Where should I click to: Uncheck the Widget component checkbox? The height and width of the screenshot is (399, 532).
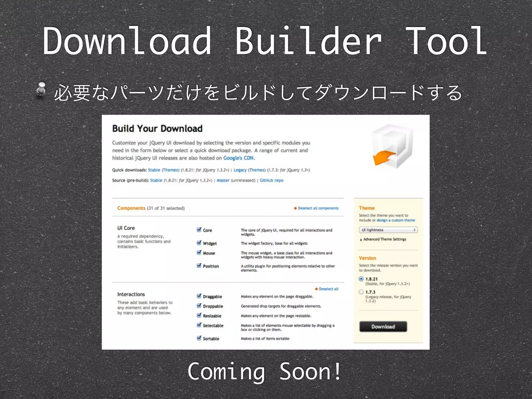[199, 243]
